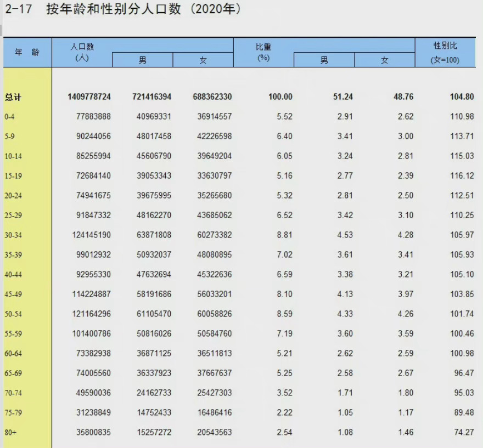Select population cell 124145190
This screenshot has width=483, height=448.
(x=91, y=235)
